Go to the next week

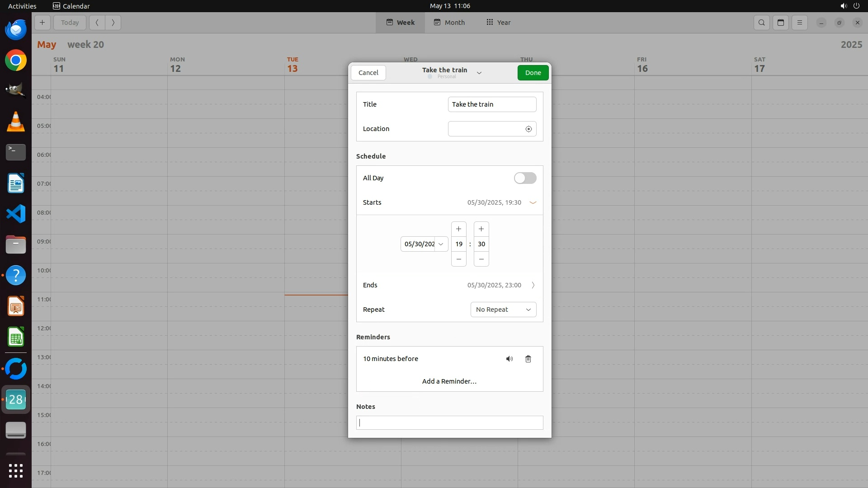pos(113,23)
